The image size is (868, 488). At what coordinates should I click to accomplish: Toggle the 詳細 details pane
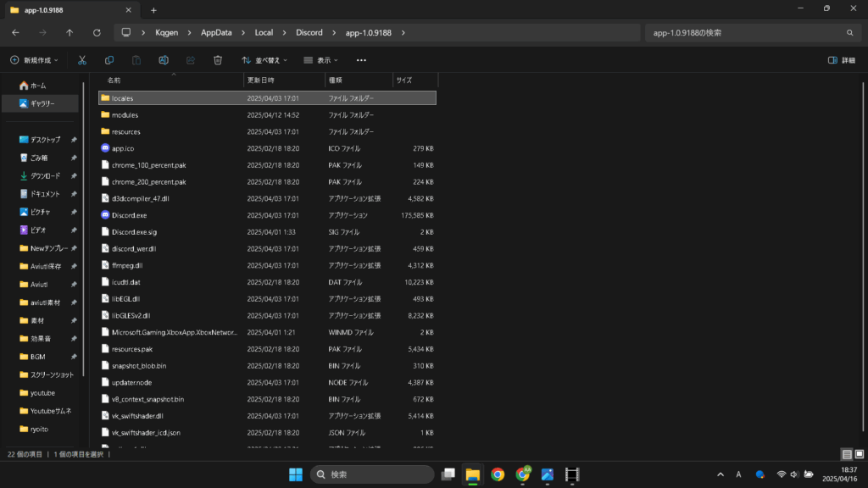click(841, 60)
